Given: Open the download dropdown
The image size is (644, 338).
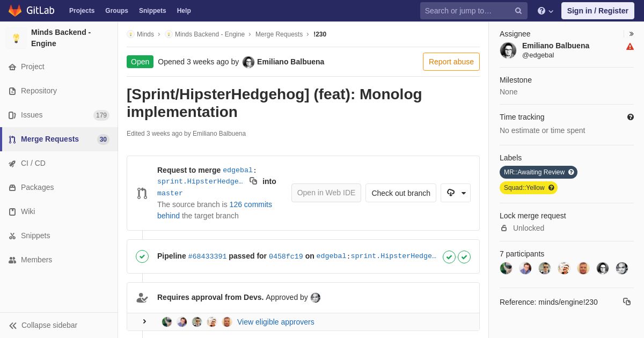Looking at the screenshot, I should [x=456, y=193].
